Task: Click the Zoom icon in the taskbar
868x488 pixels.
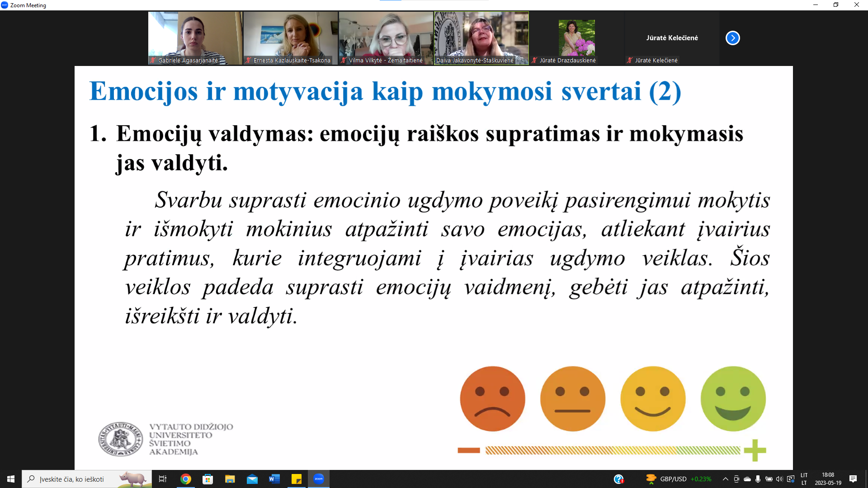Action: [x=319, y=479]
